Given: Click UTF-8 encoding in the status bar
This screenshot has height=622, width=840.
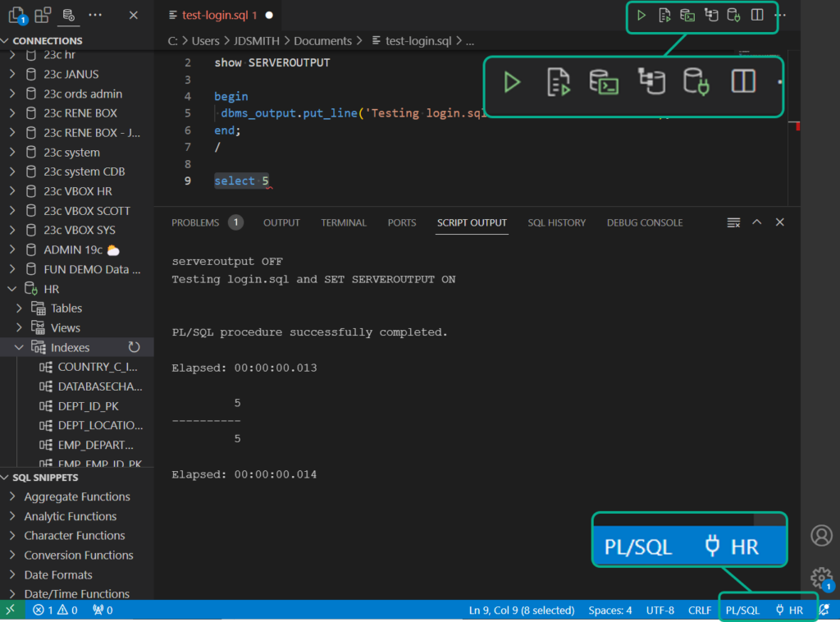Looking at the screenshot, I should [x=660, y=611].
